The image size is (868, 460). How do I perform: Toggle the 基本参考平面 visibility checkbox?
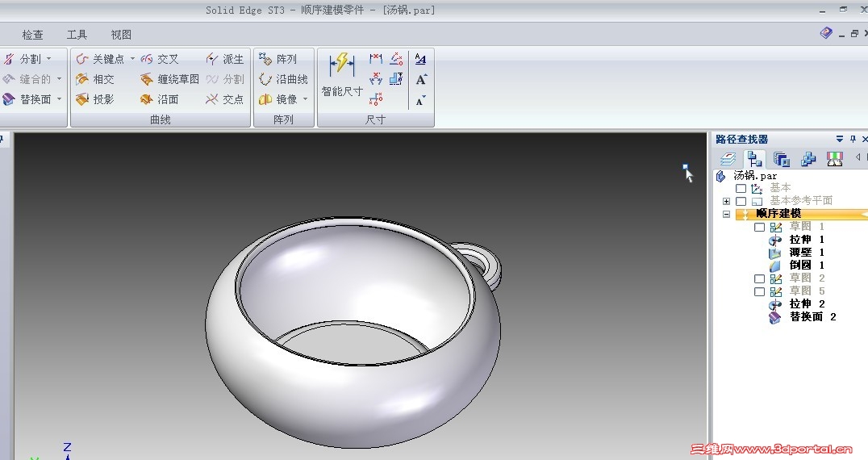point(741,202)
